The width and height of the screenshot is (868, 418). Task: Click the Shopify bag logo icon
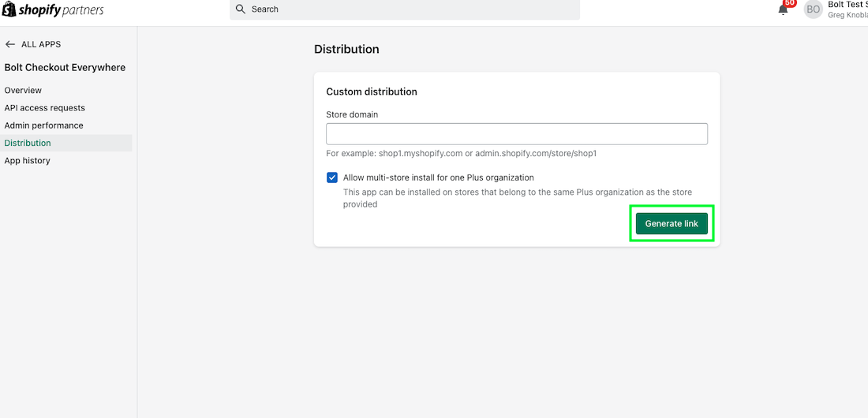(x=9, y=9)
